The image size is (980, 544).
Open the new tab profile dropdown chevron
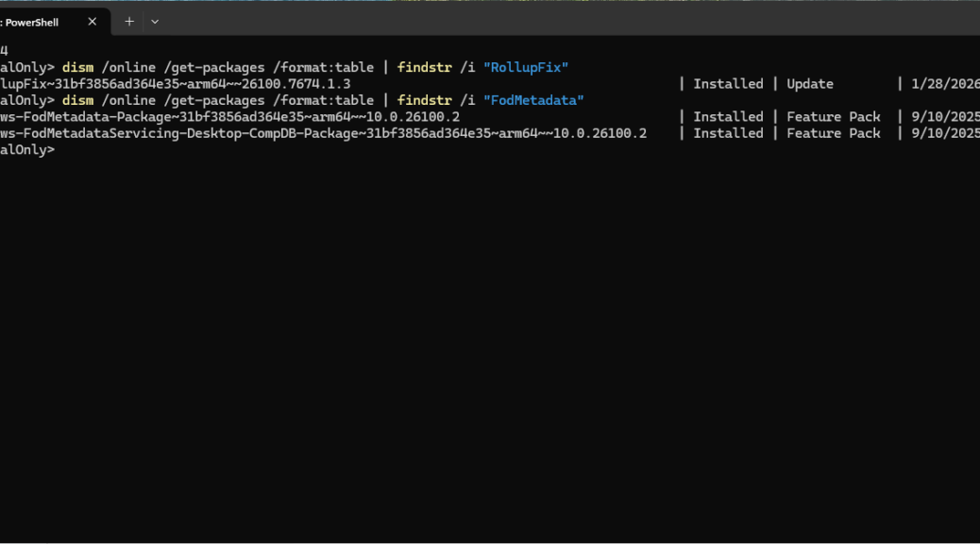coord(155,22)
